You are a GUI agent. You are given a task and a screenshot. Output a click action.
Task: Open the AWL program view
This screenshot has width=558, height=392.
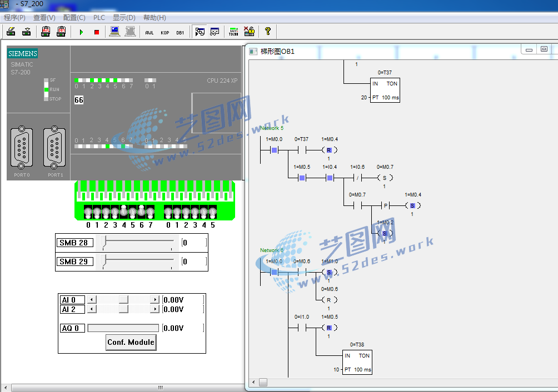coord(150,33)
